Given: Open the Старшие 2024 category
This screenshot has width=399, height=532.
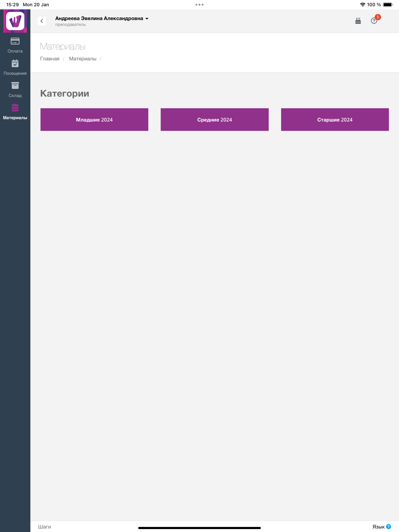Looking at the screenshot, I should coord(335,120).
